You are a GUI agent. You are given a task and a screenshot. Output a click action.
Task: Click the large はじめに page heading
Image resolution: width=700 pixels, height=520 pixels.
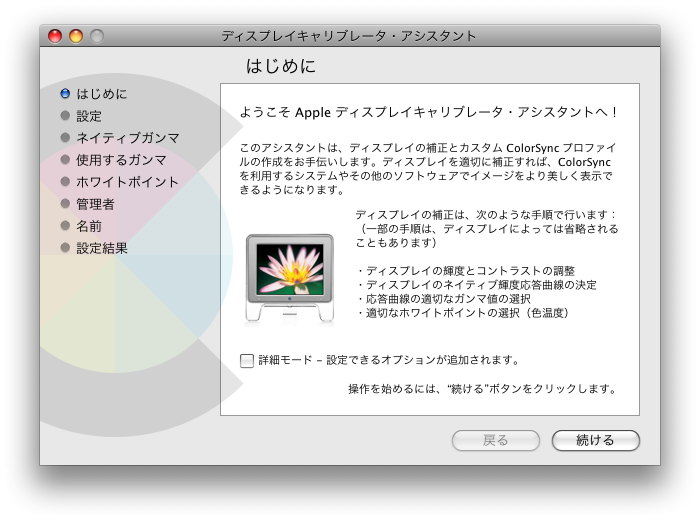(x=281, y=66)
